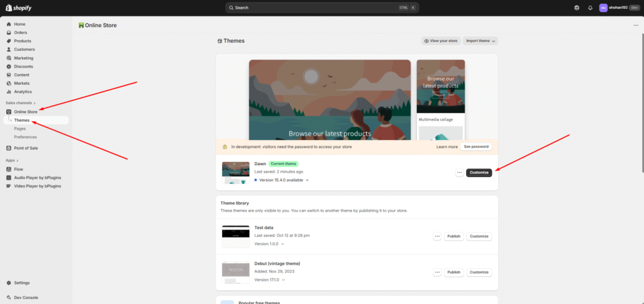This screenshot has width=644, height=304.
Task: Open more actions for Dawn theme
Action: pos(459,172)
